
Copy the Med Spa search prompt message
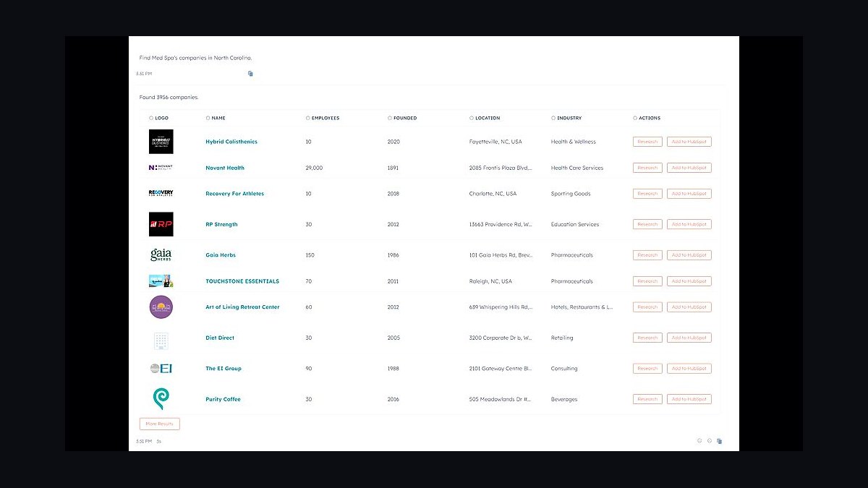(x=250, y=74)
